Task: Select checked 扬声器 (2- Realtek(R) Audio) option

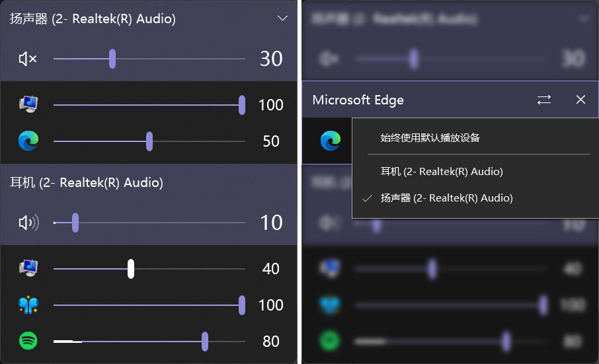Action: point(446,198)
